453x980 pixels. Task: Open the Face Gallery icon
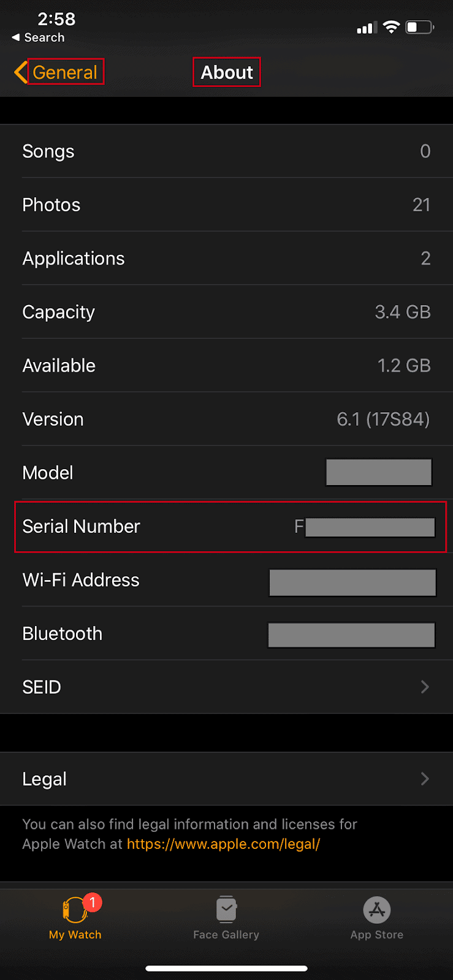pyautogui.click(x=226, y=908)
